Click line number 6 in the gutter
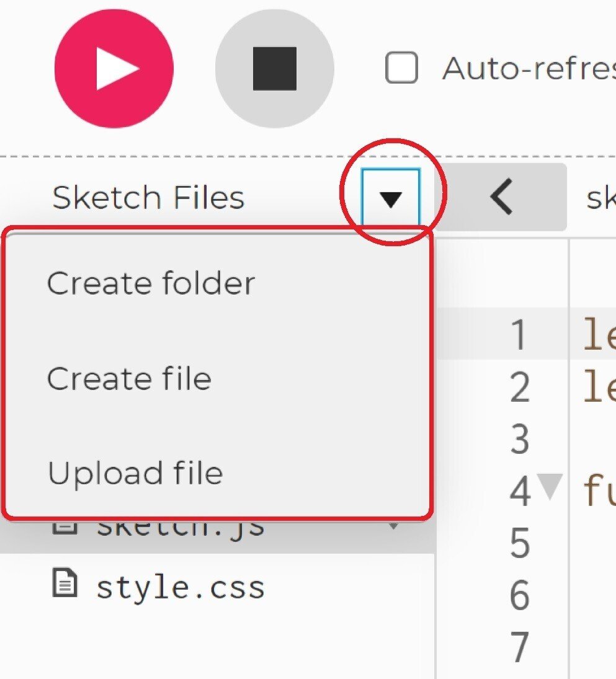 519,596
